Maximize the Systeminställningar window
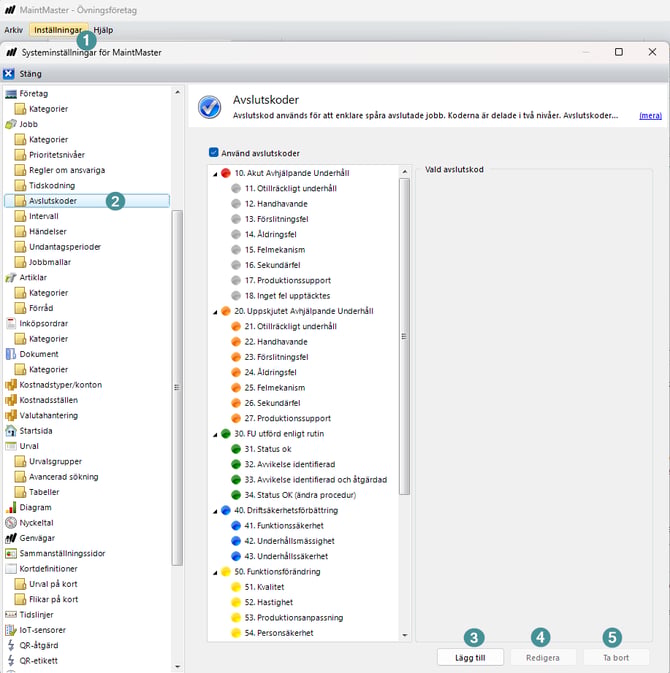Viewport: 670px width, 673px height. point(618,52)
